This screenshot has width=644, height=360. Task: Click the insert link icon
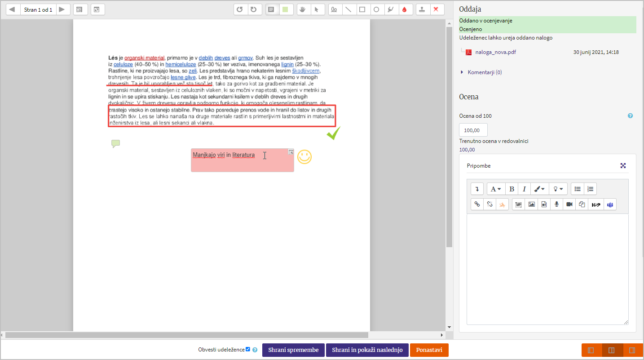477,204
